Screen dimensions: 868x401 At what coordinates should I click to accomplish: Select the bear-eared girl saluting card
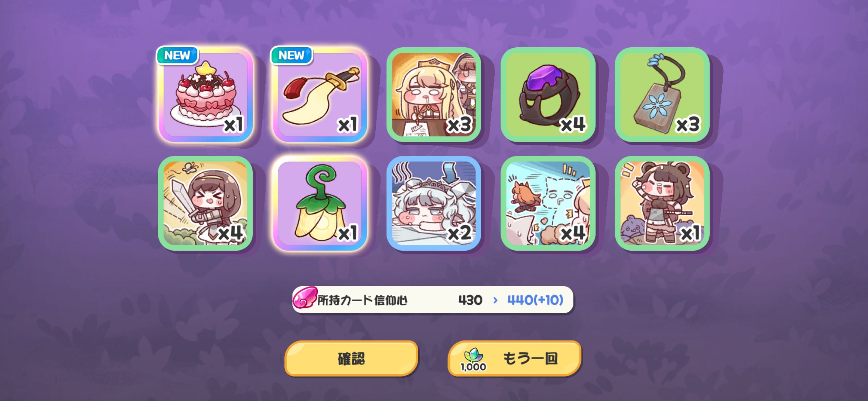tap(662, 203)
